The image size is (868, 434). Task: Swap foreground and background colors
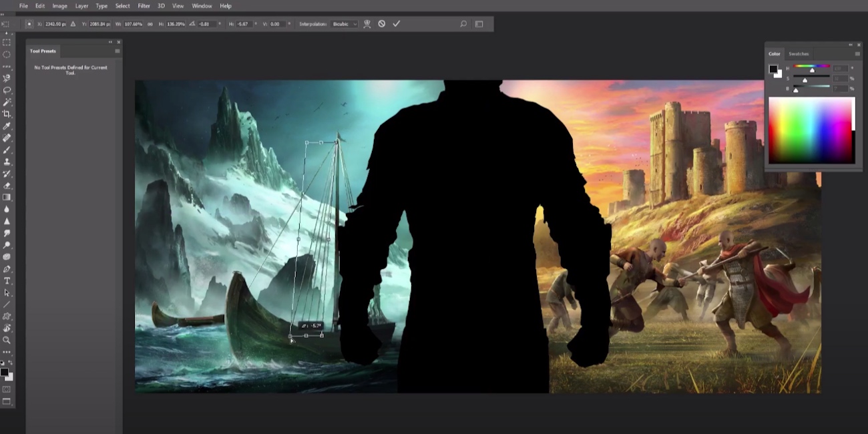[x=10, y=362]
